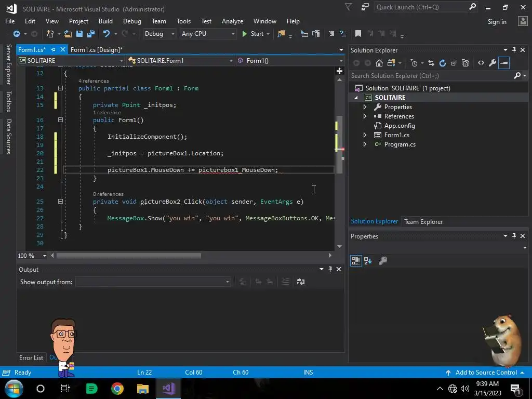Click the Categorized view icon in Properties panel
The image size is (532, 399).
(356, 261)
